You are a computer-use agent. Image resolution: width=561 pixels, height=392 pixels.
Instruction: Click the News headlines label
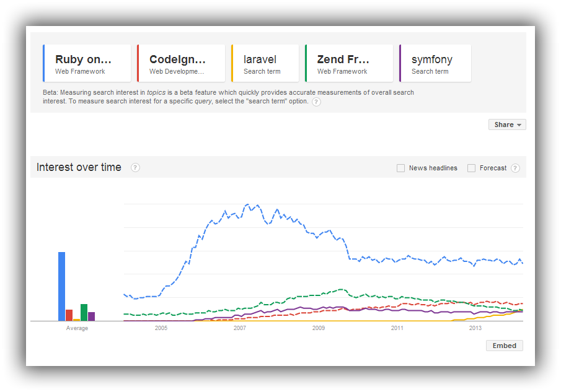click(433, 168)
